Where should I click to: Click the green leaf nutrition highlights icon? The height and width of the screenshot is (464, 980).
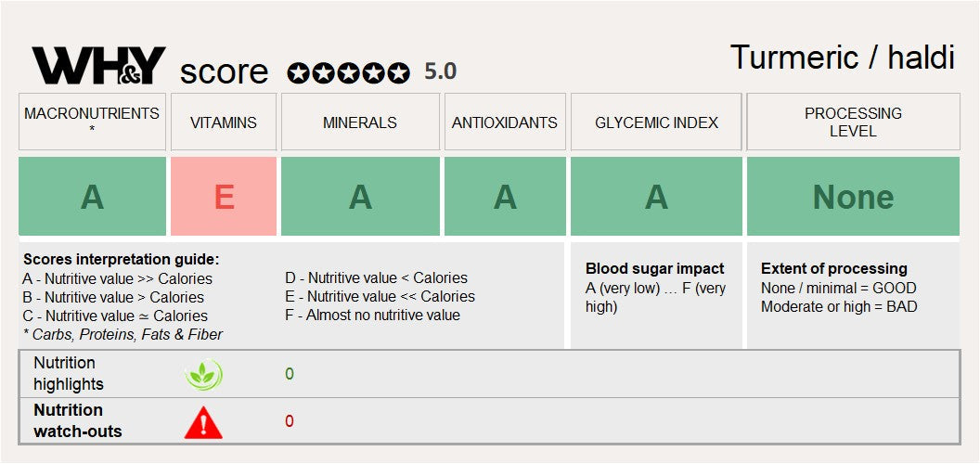click(204, 375)
